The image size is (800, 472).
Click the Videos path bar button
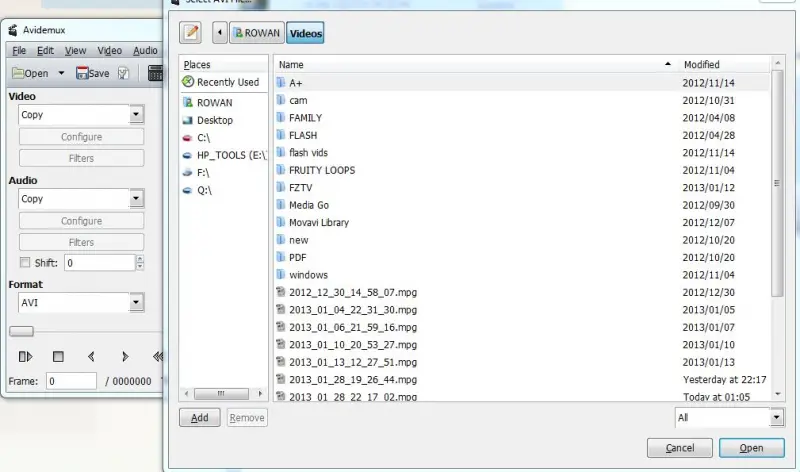pyautogui.click(x=305, y=33)
